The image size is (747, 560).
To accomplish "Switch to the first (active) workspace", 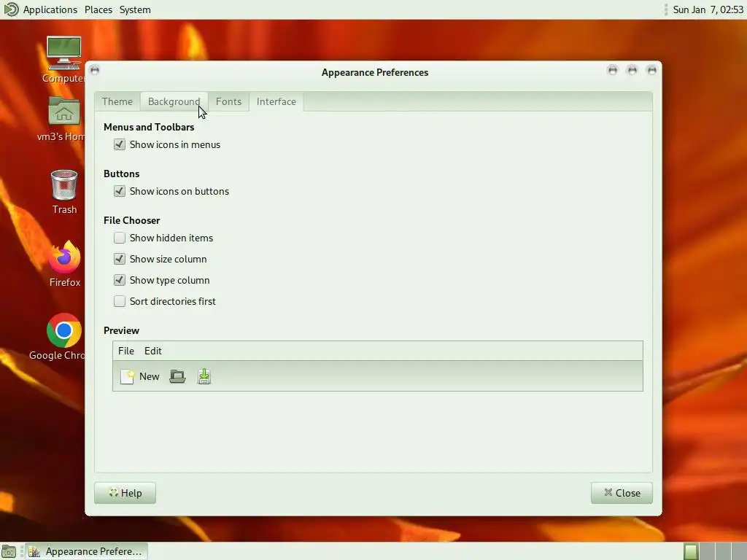I will (x=691, y=551).
